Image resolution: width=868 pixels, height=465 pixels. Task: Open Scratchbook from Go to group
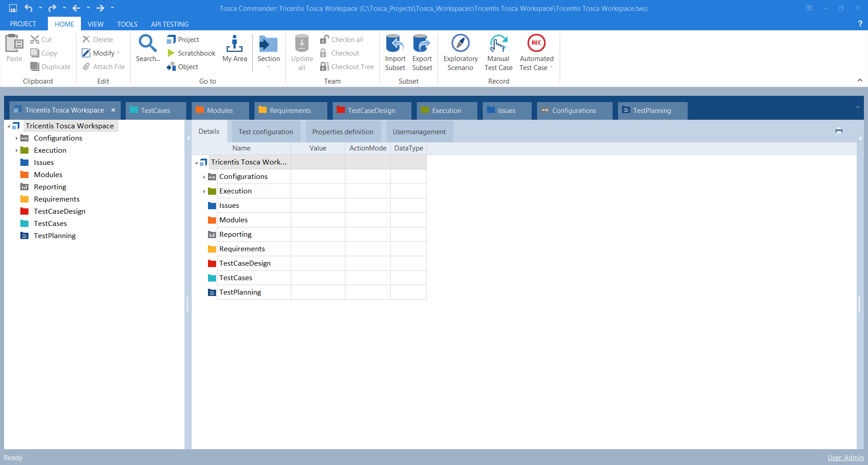(x=192, y=53)
